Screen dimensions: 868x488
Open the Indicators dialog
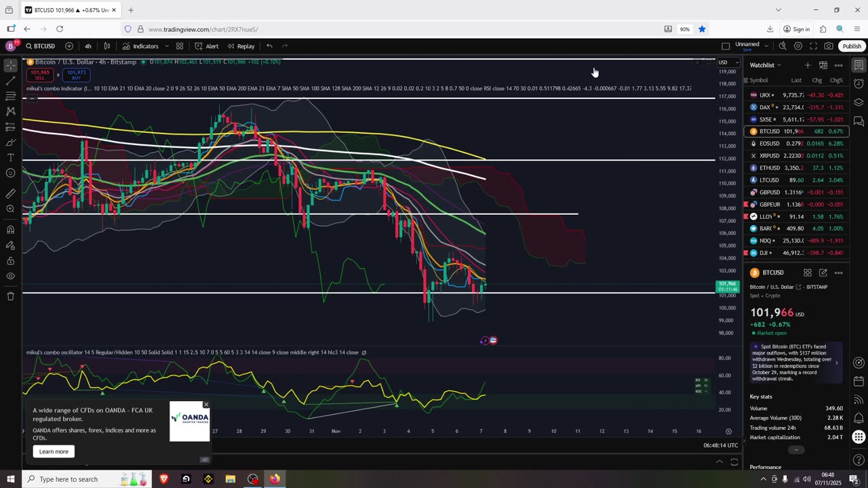tap(140, 46)
